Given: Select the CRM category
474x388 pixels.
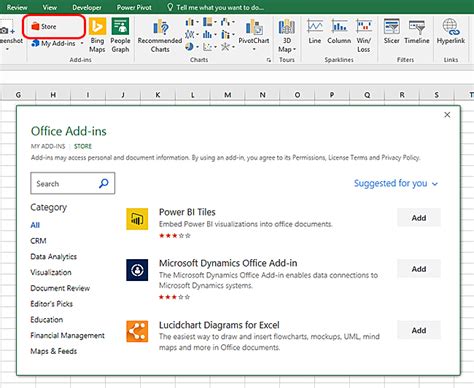Looking at the screenshot, I should point(38,241).
